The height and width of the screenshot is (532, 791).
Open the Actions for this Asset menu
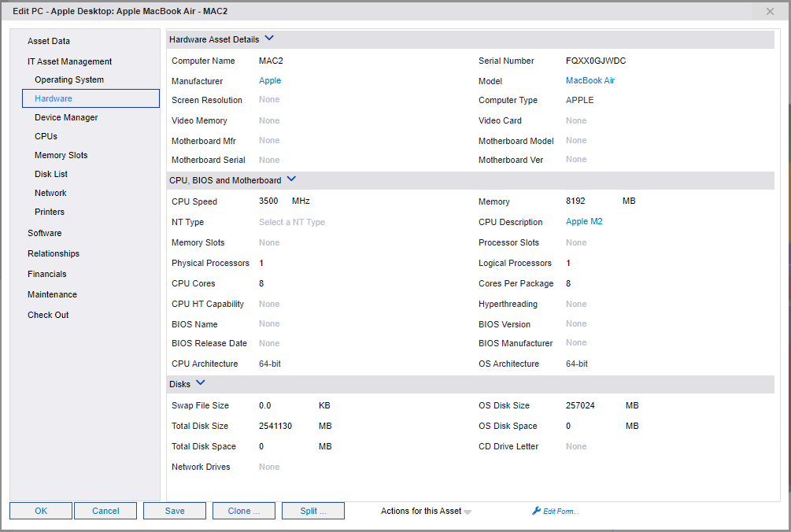tap(425, 511)
